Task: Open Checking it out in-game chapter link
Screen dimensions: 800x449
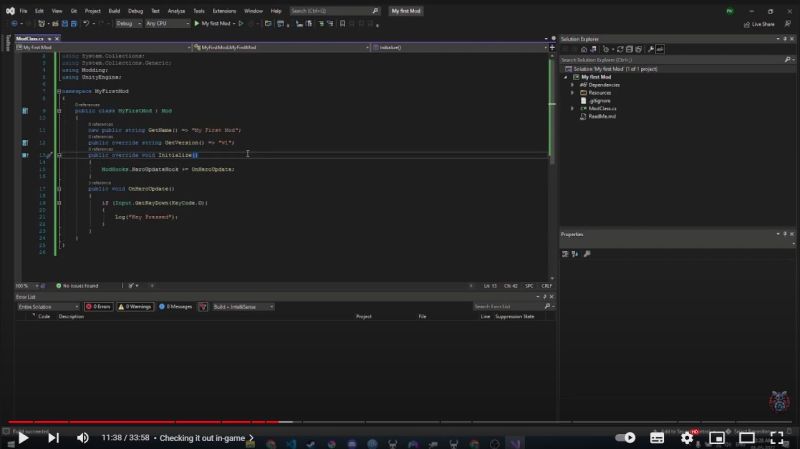Action: click(207, 438)
